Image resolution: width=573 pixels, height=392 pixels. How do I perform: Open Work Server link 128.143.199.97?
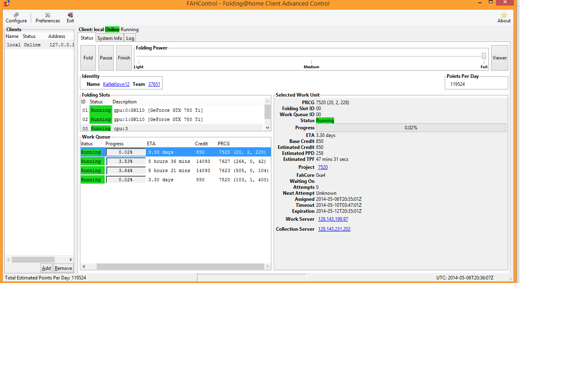pos(333,219)
